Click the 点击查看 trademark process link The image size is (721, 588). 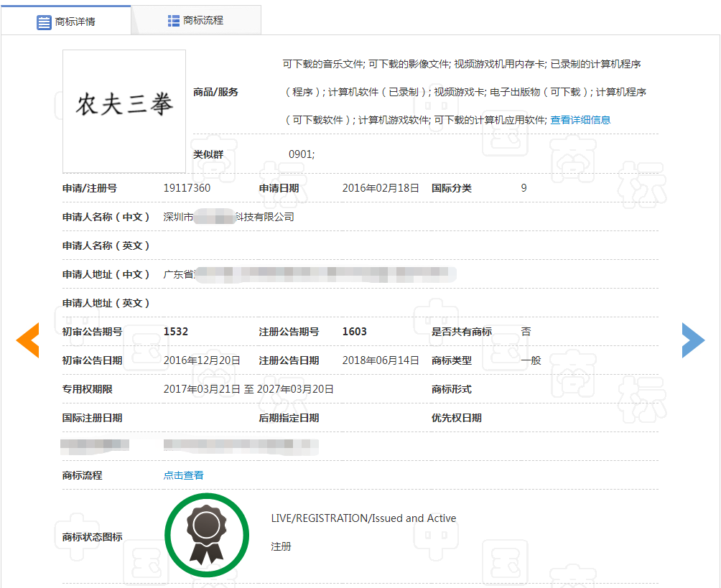(x=184, y=475)
